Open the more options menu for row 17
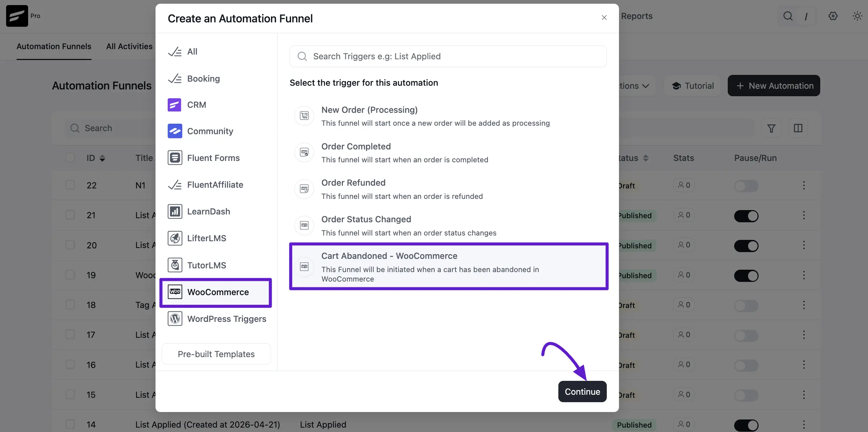The image size is (868, 432). pos(804,335)
